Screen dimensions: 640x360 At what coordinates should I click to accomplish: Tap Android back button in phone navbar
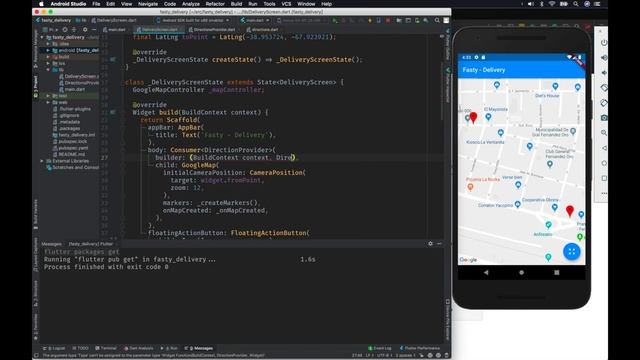click(486, 272)
